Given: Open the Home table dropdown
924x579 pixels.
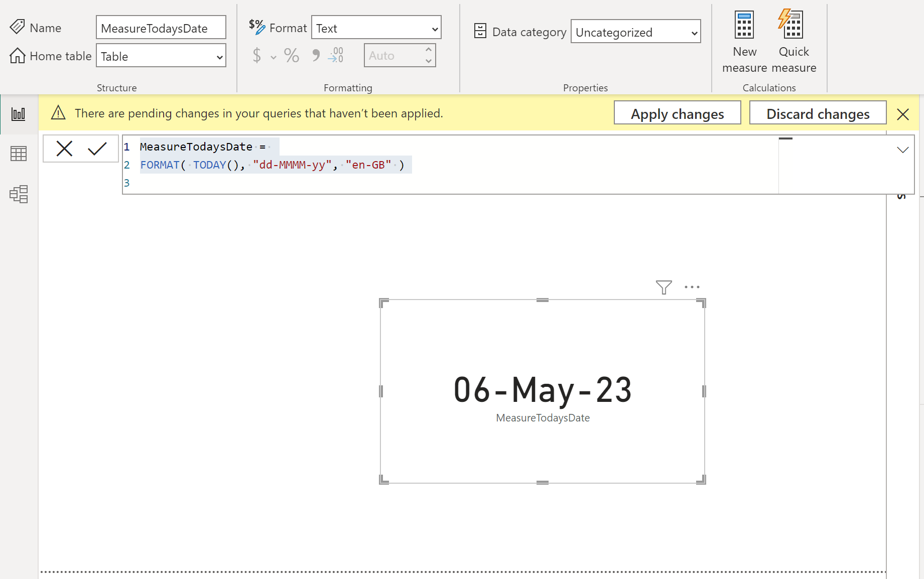Looking at the screenshot, I should (x=161, y=56).
